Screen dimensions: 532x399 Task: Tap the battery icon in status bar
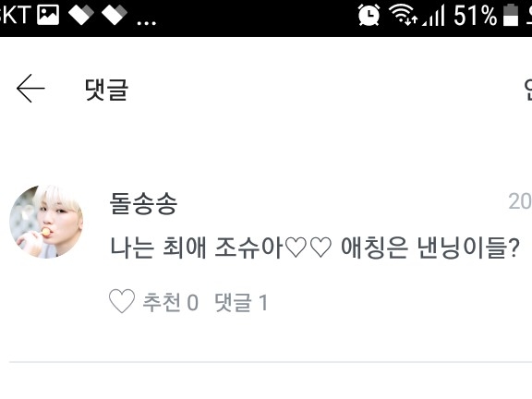click(510, 15)
